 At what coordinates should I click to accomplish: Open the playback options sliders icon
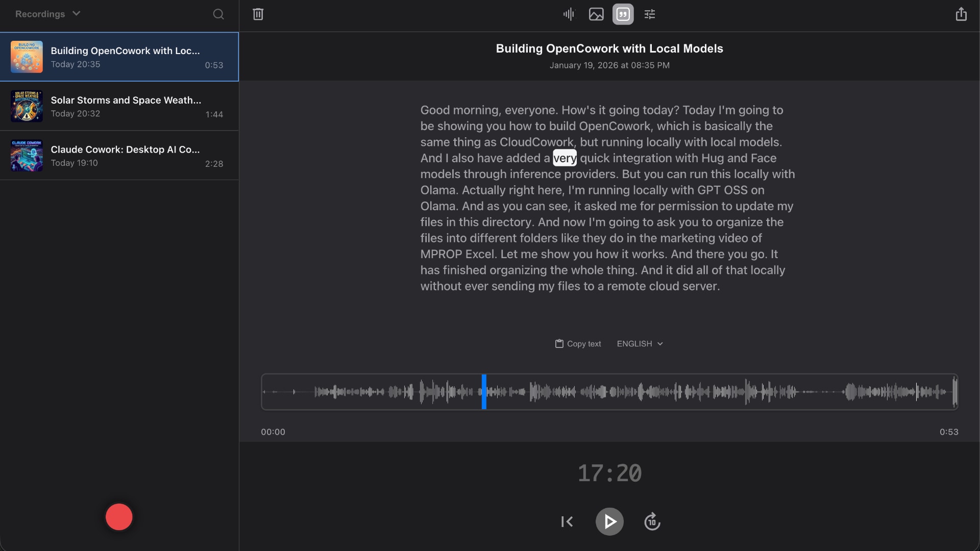tap(650, 14)
